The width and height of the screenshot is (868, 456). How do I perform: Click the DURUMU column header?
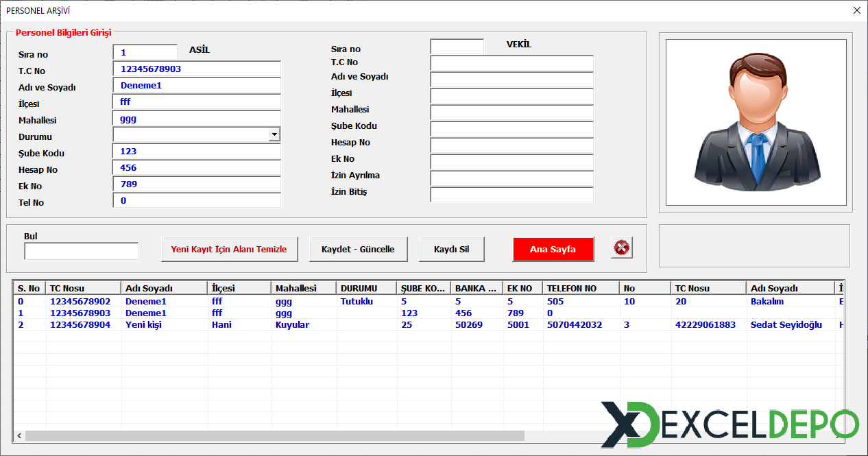pos(367,288)
